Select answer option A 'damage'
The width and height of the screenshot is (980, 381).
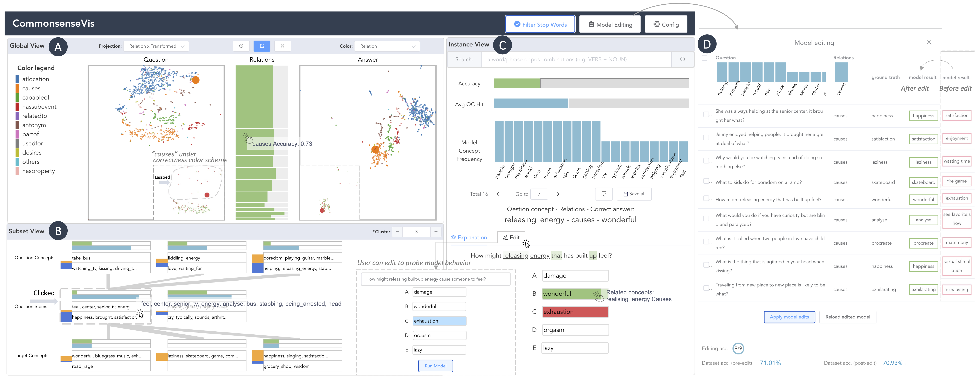[x=575, y=276]
